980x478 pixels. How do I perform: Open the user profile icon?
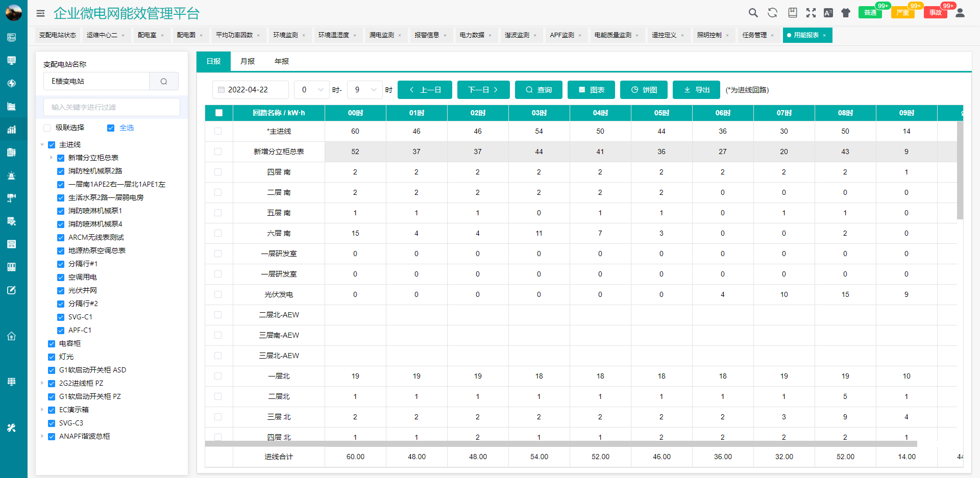961,13
